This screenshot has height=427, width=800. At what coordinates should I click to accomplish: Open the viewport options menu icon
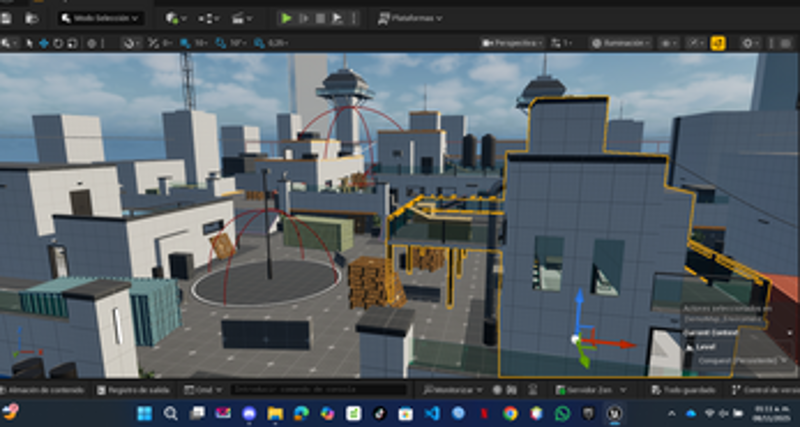(8, 43)
